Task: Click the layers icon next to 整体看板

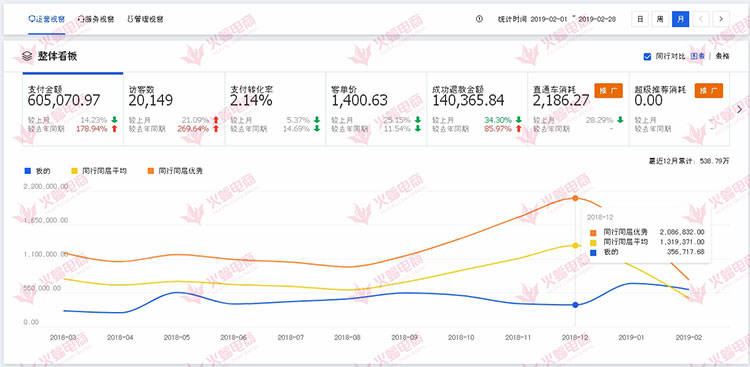Action: 27,56
